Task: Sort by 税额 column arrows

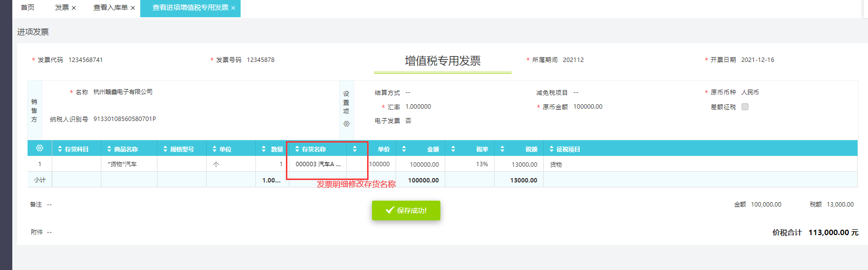Action: pos(502,149)
